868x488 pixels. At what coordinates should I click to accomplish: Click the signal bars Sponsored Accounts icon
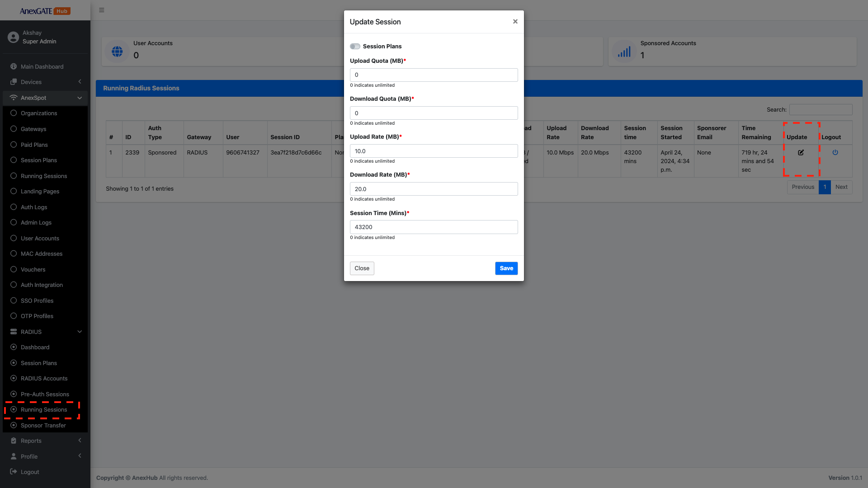(624, 52)
